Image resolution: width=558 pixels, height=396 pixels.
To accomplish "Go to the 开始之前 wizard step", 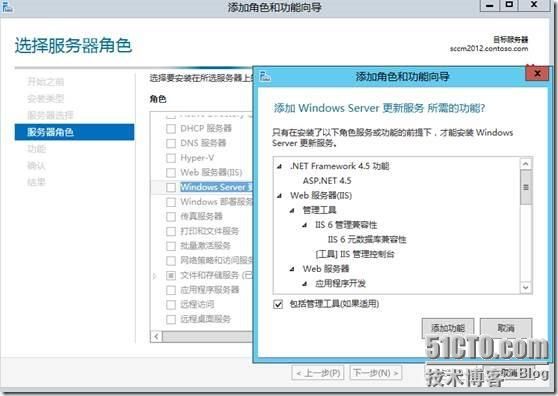I will point(46,82).
